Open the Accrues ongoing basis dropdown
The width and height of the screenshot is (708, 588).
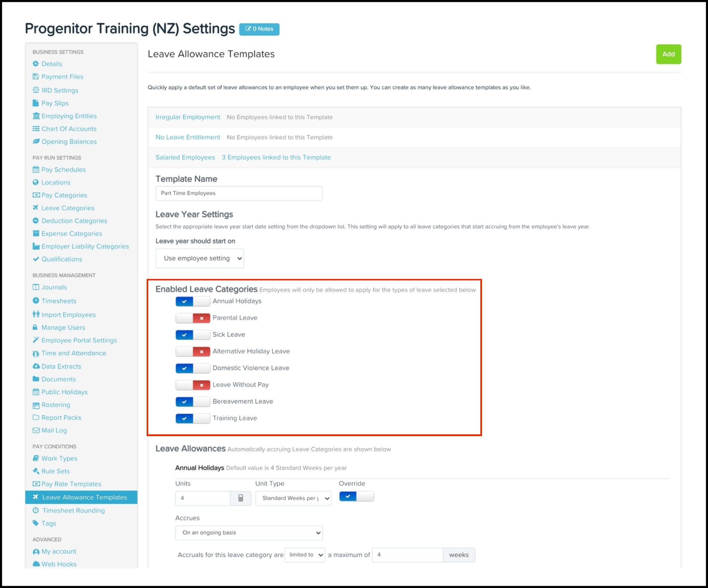tap(249, 533)
